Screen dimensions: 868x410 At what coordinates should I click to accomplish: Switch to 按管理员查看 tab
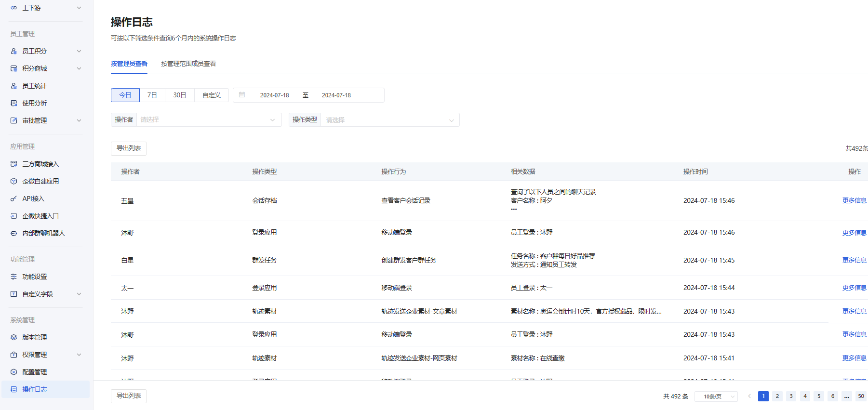[129, 64]
